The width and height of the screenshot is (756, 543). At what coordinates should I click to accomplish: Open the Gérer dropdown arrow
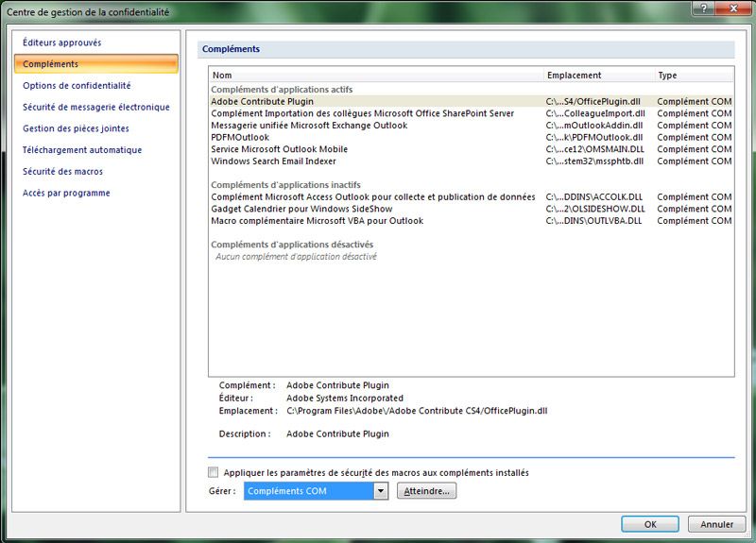[x=381, y=491]
